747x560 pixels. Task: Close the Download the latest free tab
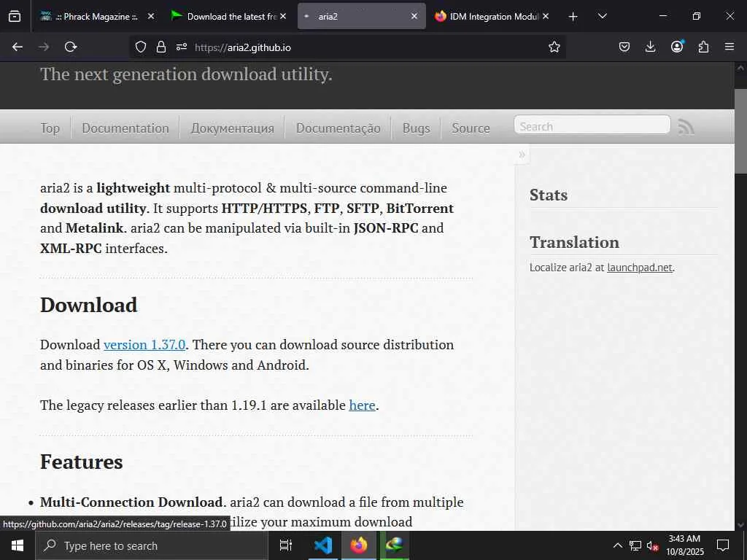pyautogui.click(x=283, y=16)
